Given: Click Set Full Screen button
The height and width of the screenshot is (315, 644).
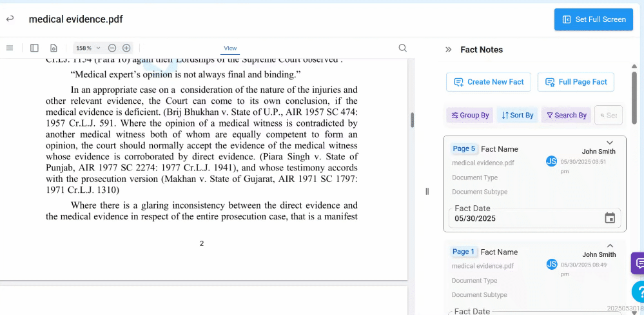Looking at the screenshot, I should point(594,19).
